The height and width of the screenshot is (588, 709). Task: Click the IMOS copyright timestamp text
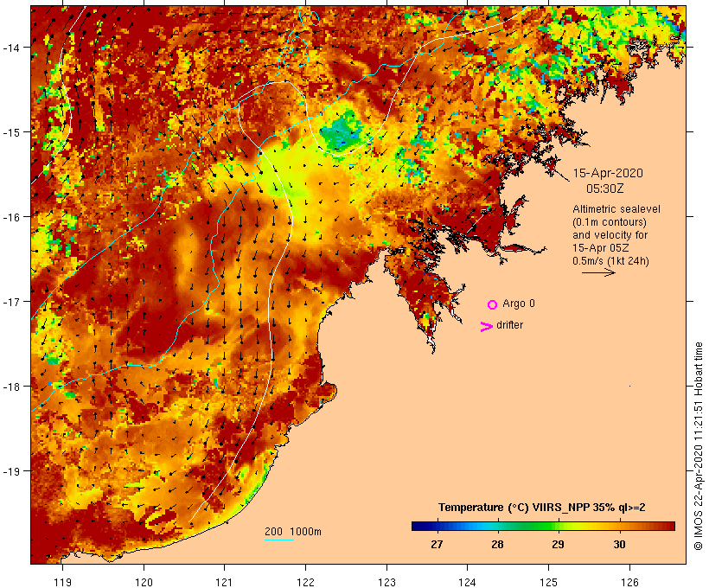click(x=699, y=446)
